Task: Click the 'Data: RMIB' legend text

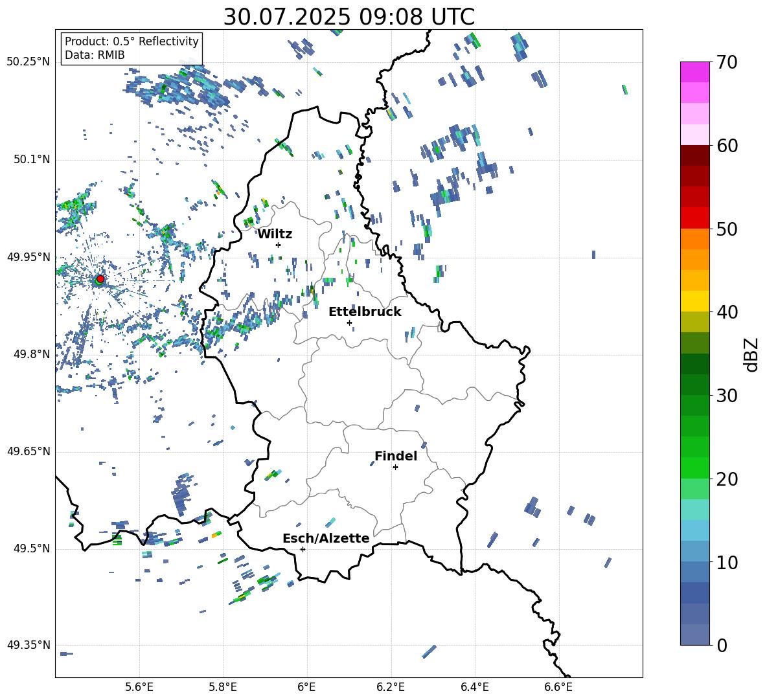Action: (x=95, y=55)
